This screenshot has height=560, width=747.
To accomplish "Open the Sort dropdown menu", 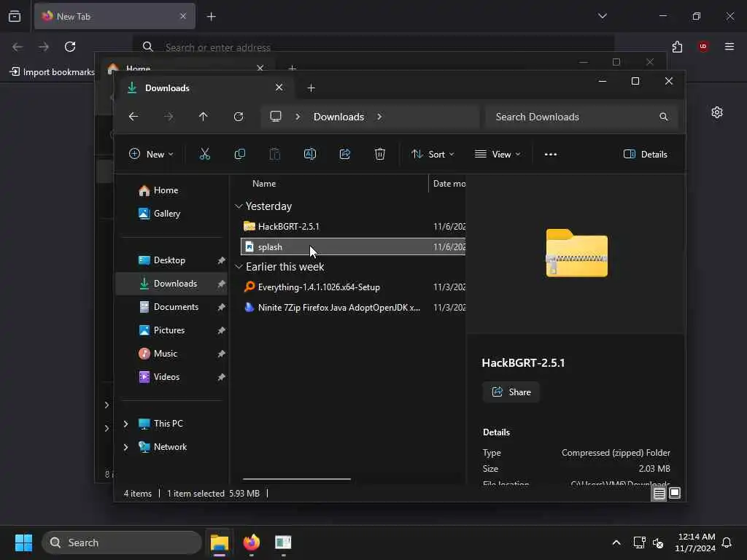I will pyautogui.click(x=433, y=155).
